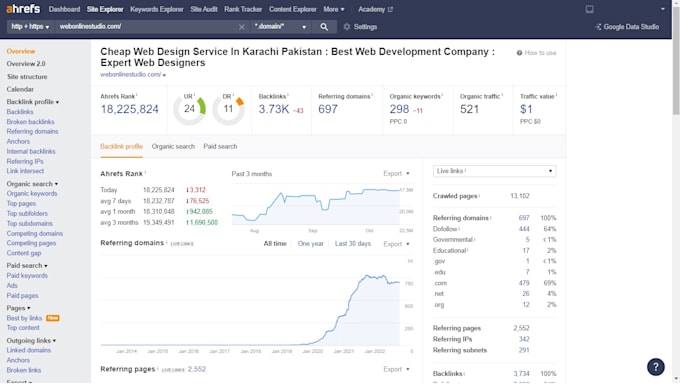This screenshot has height=384, width=680.
Task: Open Settings gear icon
Action: (x=347, y=27)
